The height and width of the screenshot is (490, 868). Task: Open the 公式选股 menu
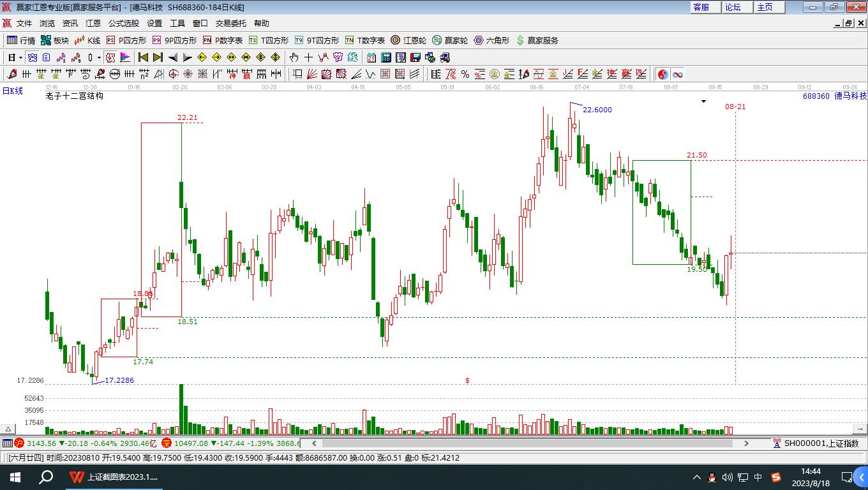coord(124,24)
